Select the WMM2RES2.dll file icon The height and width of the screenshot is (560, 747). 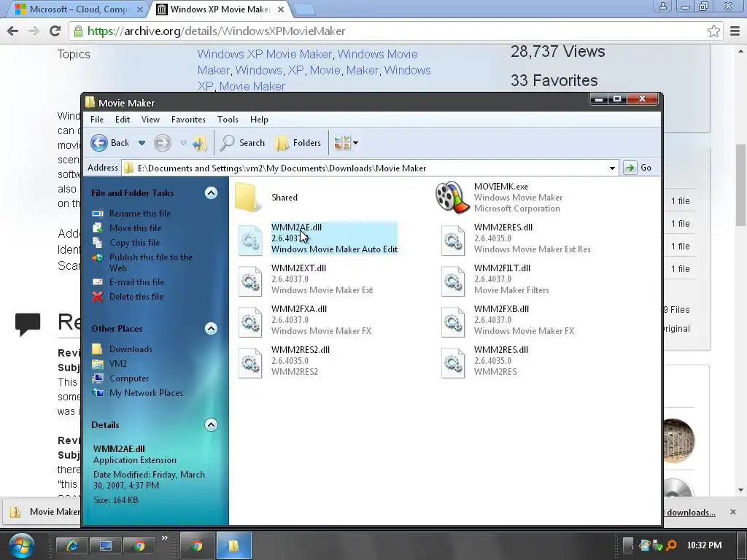pos(250,363)
